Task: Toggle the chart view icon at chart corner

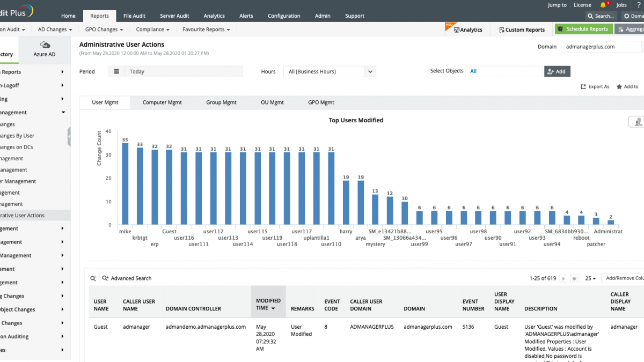Action: click(636, 122)
